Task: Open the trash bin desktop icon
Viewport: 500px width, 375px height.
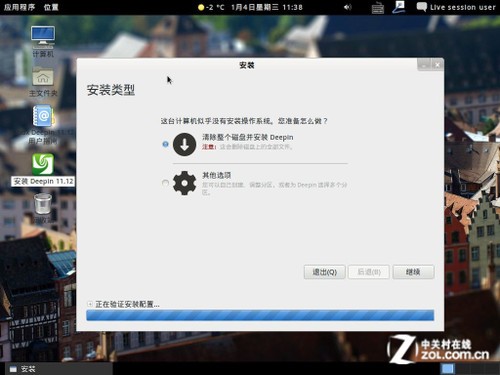Action: (x=43, y=208)
